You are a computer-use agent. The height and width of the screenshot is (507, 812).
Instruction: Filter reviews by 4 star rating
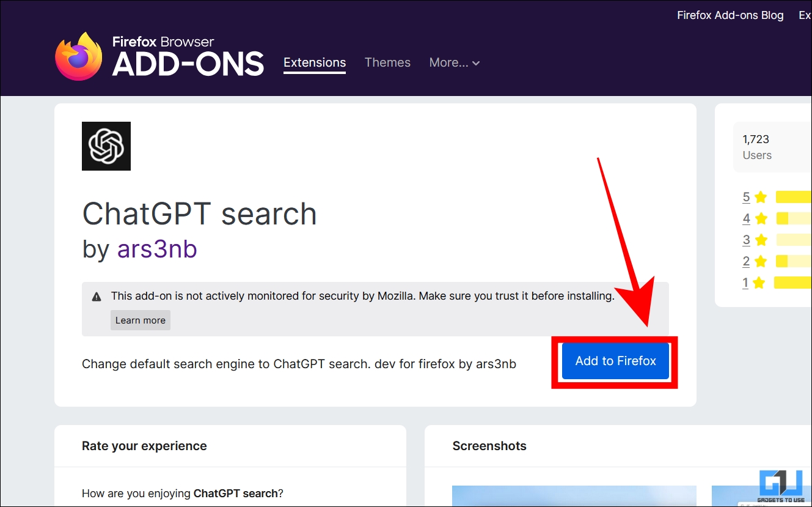tap(747, 218)
